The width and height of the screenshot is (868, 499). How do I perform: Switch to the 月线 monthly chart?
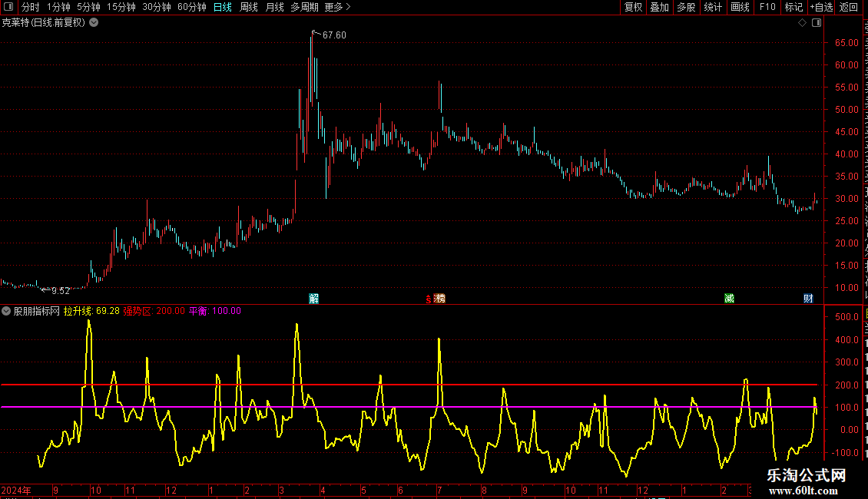pos(274,7)
